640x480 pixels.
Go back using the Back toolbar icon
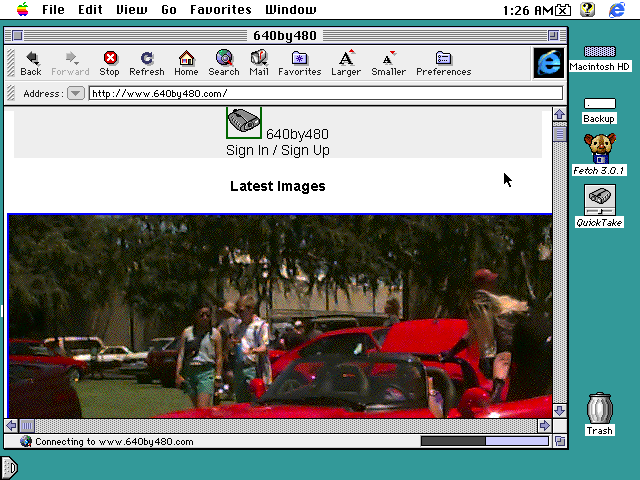[31, 63]
